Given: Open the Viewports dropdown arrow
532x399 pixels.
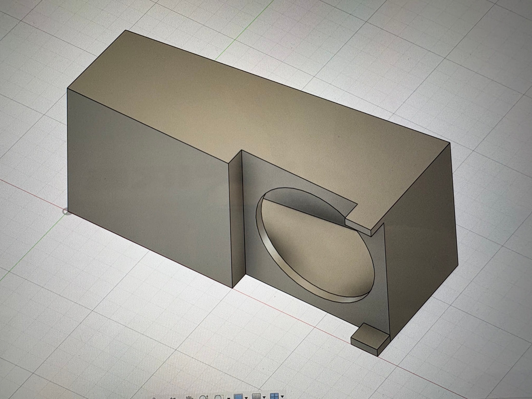Looking at the screenshot, I should point(282,396).
